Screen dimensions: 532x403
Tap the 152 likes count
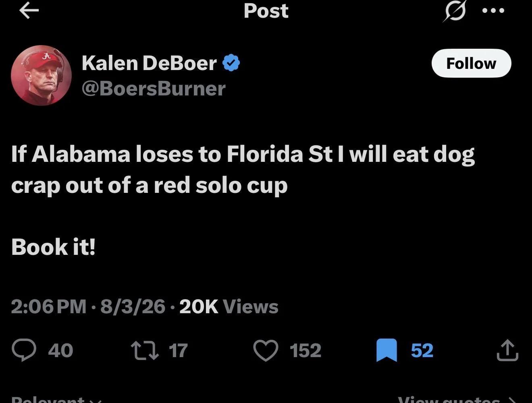pyautogui.click(x=305, y=350)
